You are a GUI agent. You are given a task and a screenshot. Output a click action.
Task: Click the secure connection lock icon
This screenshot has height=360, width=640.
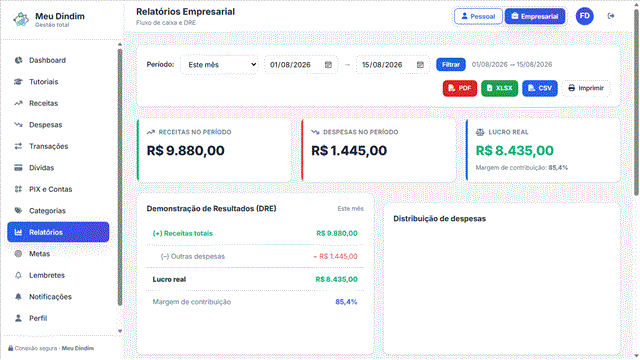pos(11,348)
